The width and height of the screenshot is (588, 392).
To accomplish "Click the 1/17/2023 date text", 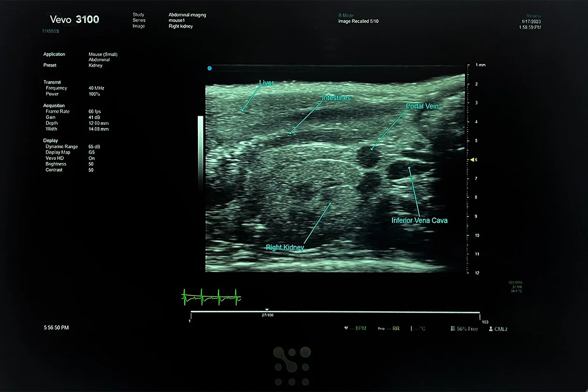I will (x=531, y=21).
